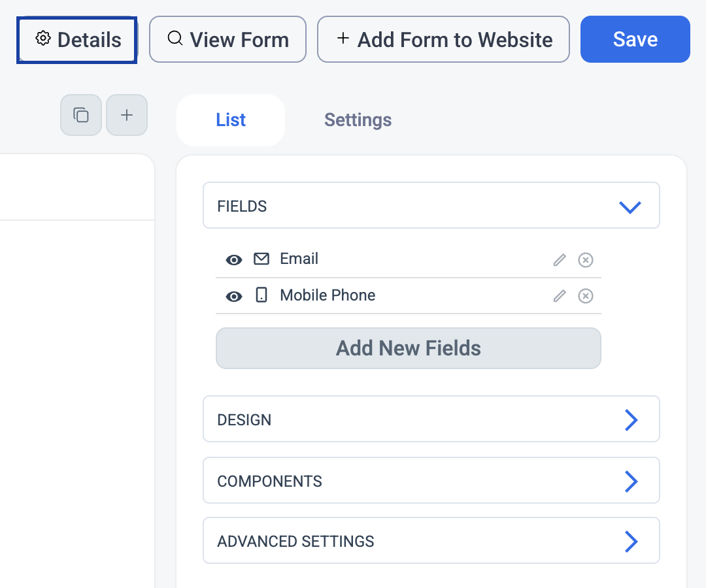Click Add Form to Website
The height and width of the screenshot is (588, 706).
tap(443, 39)
